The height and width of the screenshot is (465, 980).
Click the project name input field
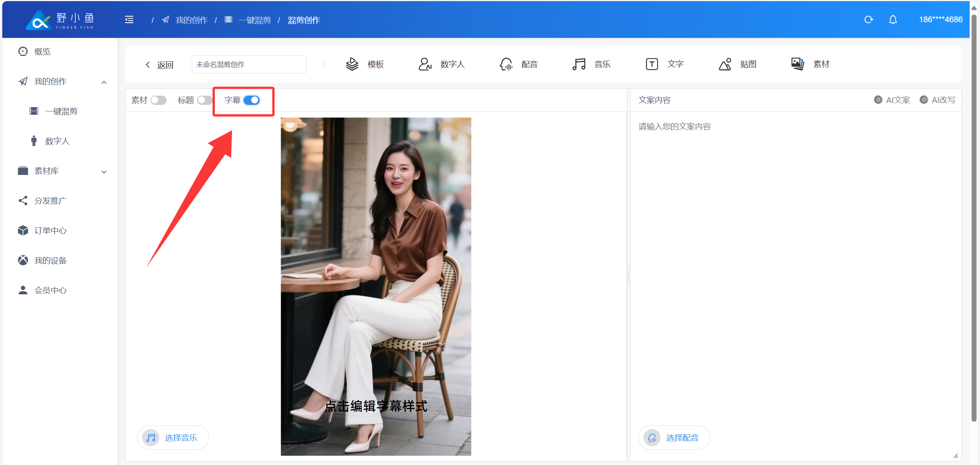(x=249, y=65)
